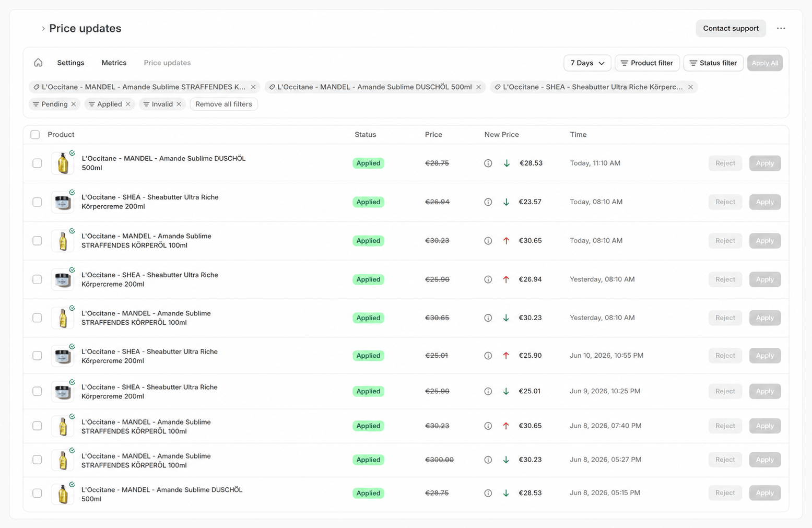Click the red up arrow next to €25.90
The height and width of the screenshot is (528, 812).
coord(506,356)
